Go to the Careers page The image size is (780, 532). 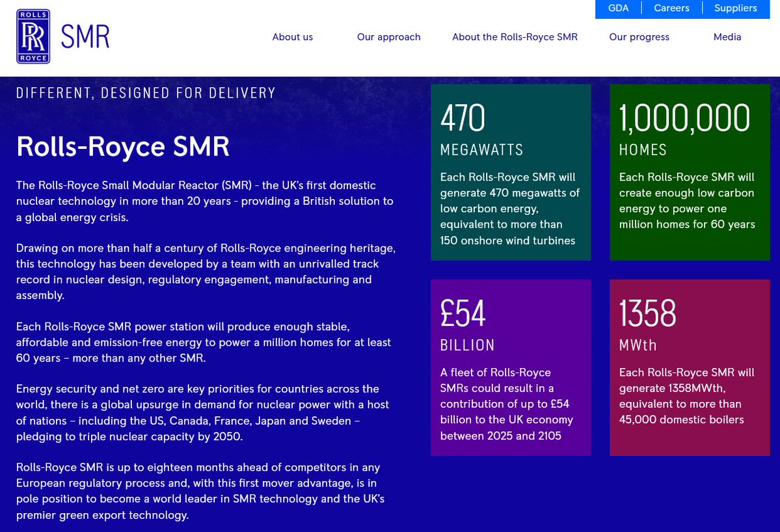tap(671, 8)
